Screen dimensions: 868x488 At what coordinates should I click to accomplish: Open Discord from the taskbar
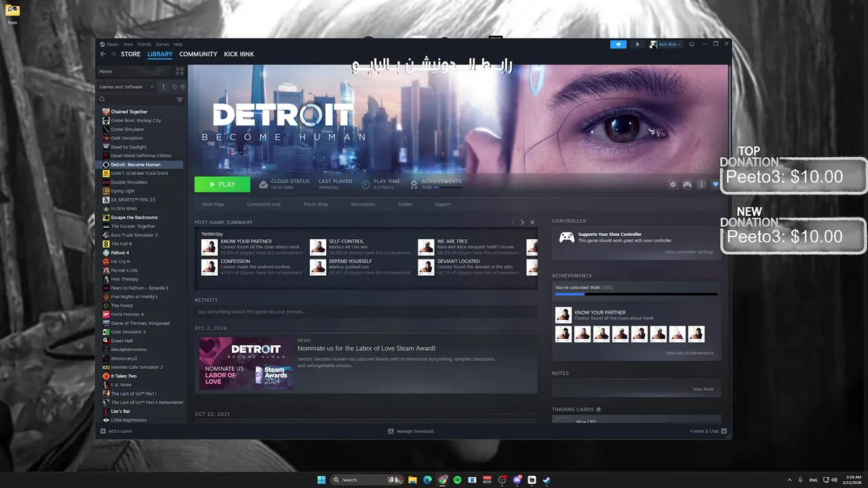point(517,480)
